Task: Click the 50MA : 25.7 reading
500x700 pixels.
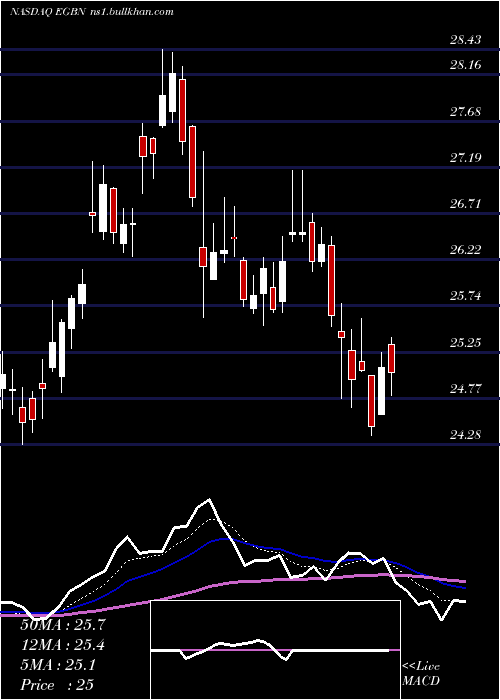Action: point(62,625)
